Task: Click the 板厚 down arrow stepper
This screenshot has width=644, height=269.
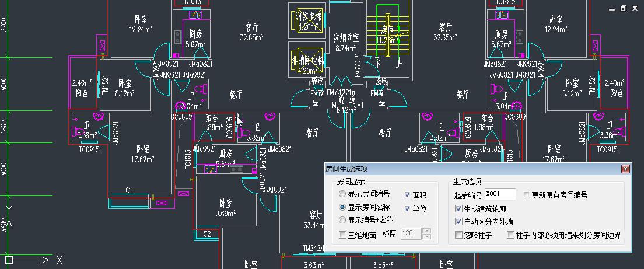Action: (426, 237)
